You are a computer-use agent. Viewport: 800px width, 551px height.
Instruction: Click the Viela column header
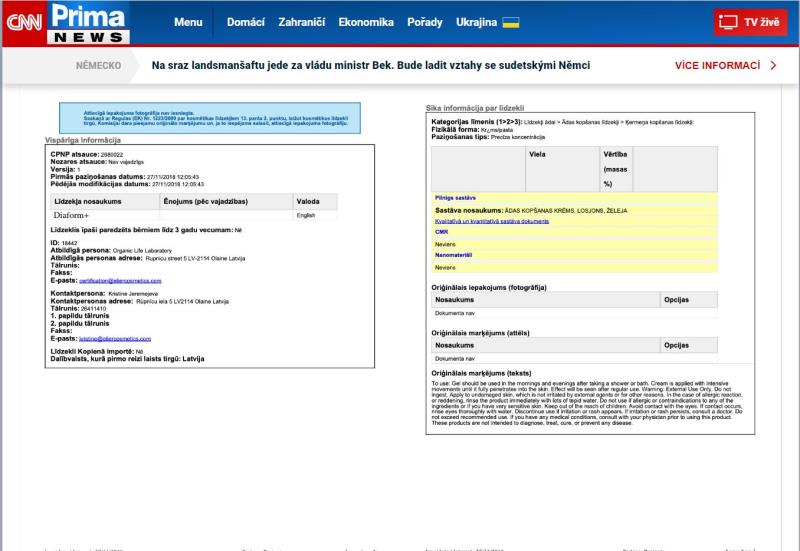[562, 169]
